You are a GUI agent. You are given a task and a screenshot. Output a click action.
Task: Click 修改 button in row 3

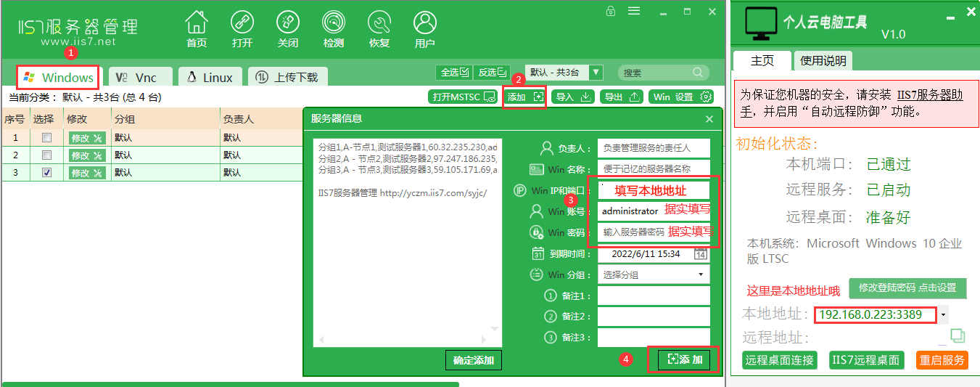pos(87,173)
